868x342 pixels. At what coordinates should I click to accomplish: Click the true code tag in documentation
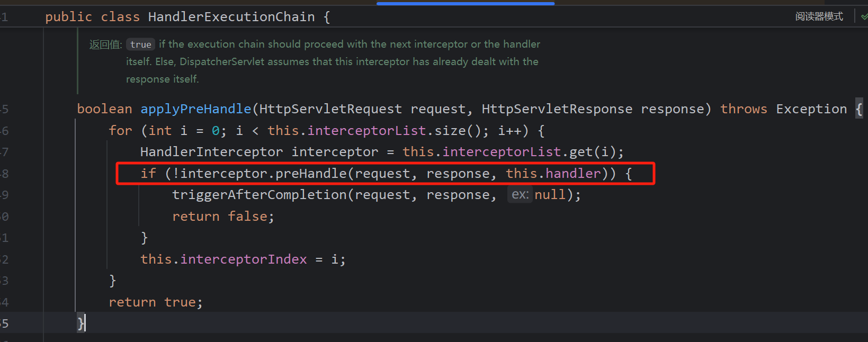141,44
